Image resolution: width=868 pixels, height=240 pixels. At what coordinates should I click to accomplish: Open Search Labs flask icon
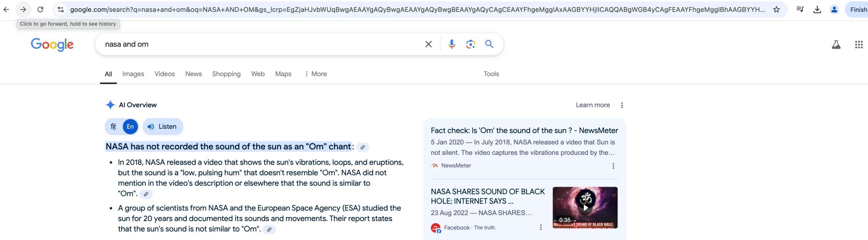tap(836, 44)
